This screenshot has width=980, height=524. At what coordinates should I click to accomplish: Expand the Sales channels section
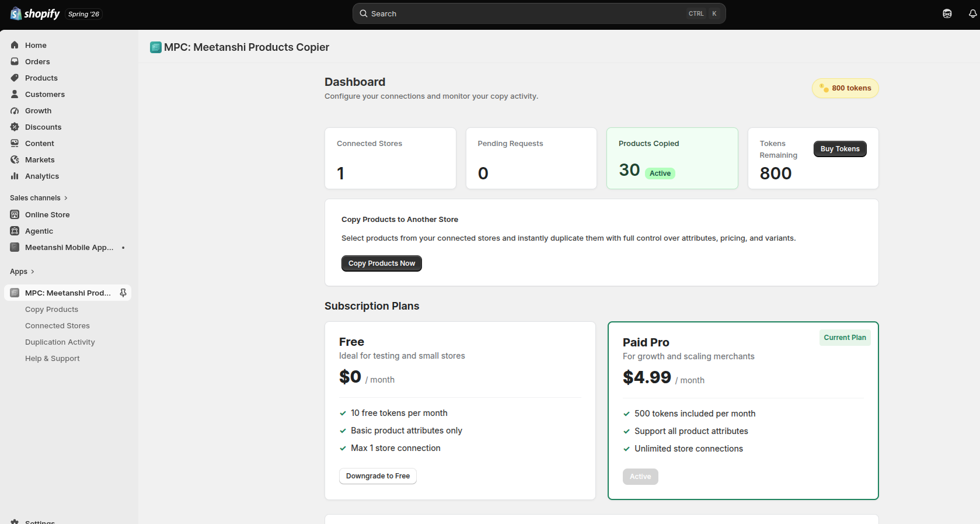pyautogui.click(x=39, y=198)
